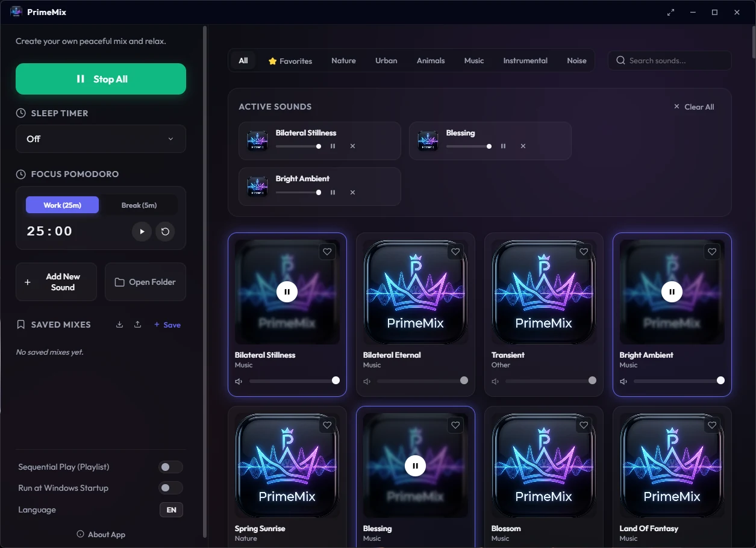Play the Transient thumbnail
Image resolution: width=756 pixels, height=548 pixels.
543,292
